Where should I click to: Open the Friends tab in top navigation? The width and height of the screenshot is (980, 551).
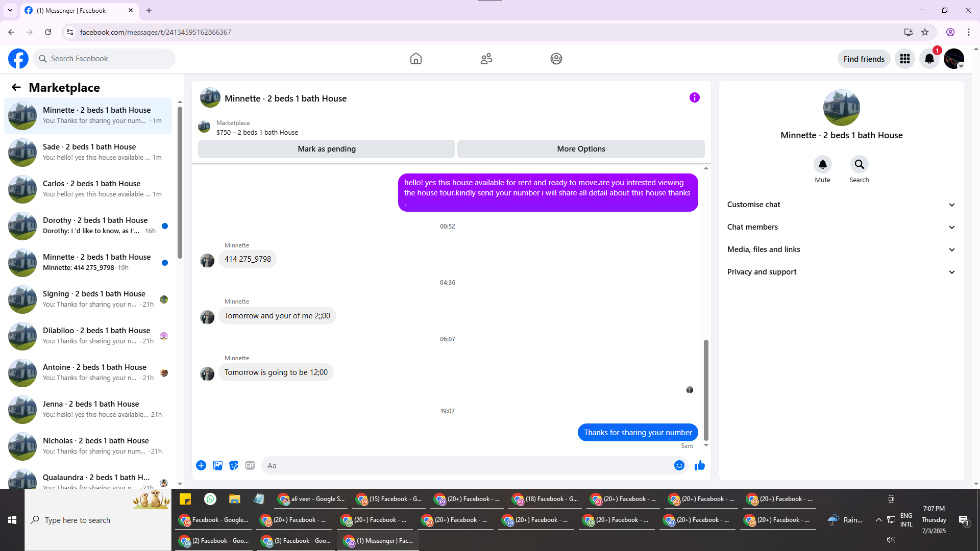(x=486, y=59)
